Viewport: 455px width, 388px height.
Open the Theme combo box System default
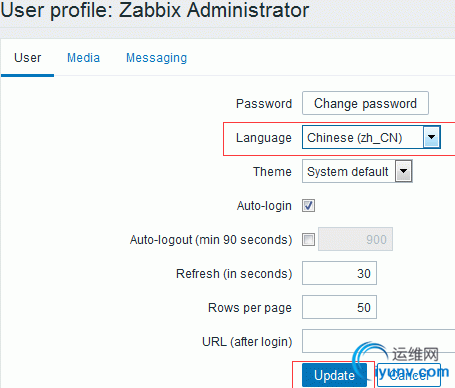(357, 171)
